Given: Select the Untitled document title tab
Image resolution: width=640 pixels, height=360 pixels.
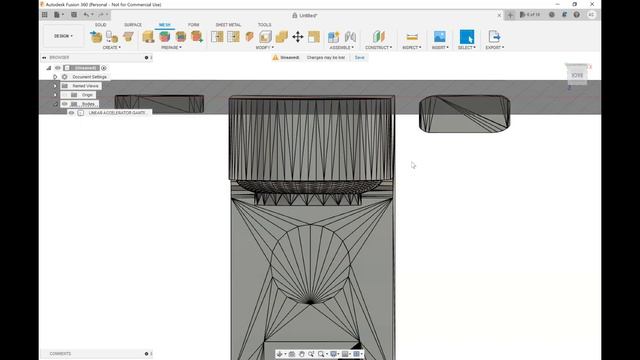Looking at the screenshot, I should click(x=305, y=16).
